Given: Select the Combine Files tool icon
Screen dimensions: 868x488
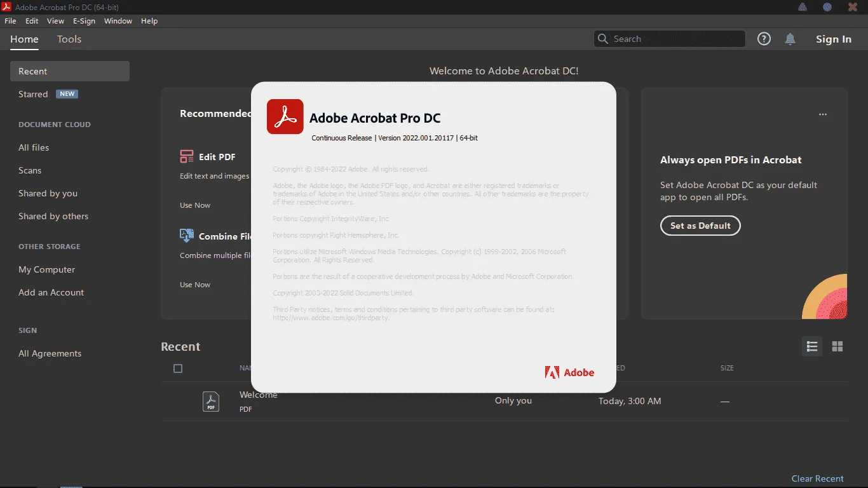Looking at the screenshot, I should tap(187, 236).
